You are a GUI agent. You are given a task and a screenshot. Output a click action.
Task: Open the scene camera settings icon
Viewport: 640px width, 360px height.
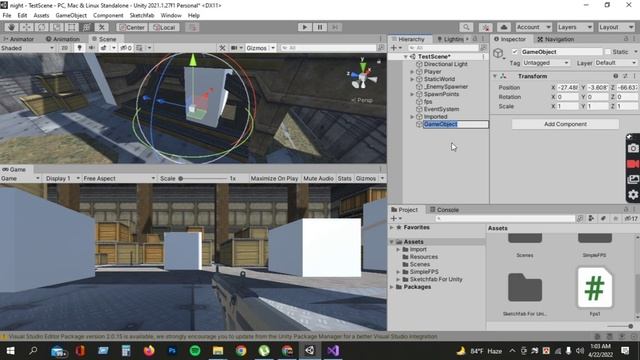[234, 48]
